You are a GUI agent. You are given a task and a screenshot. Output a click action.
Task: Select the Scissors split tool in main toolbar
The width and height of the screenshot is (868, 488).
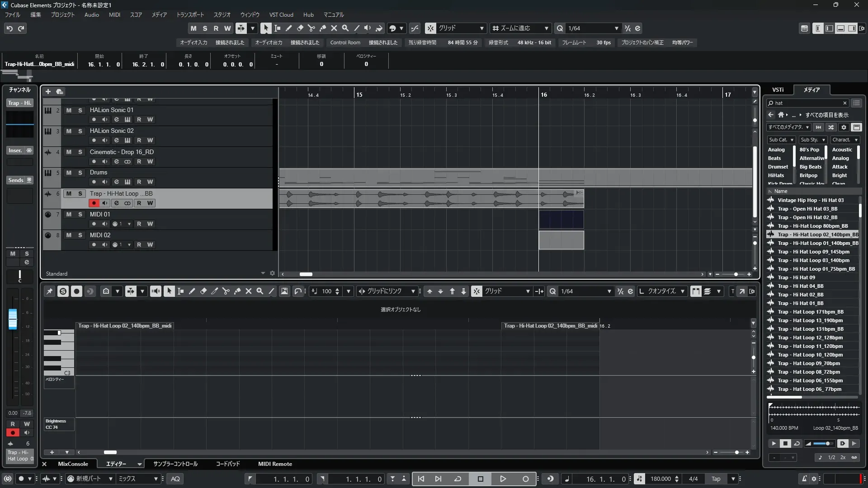[311, 28]
